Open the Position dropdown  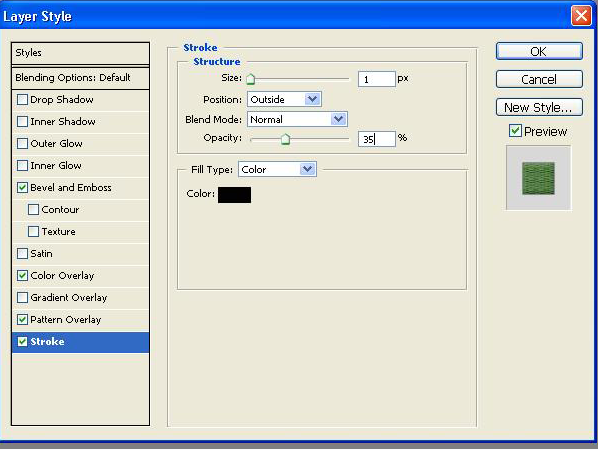[284, 99]
